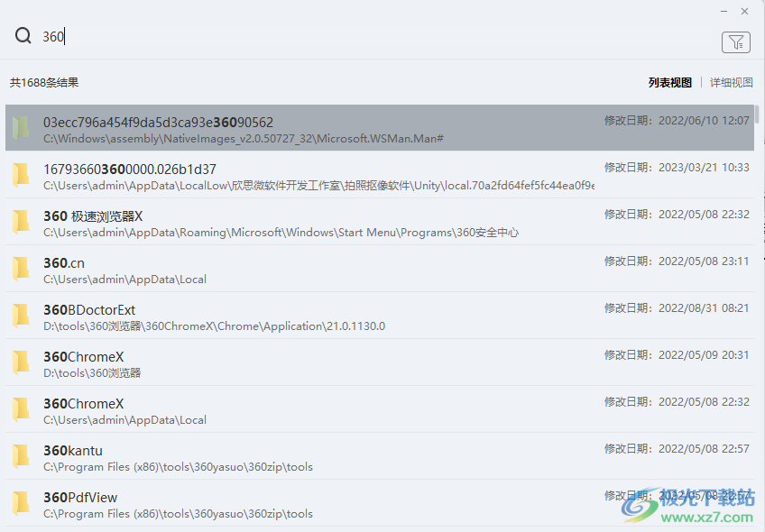Click folder icon of 360kantu
The height and width of the screenshot is (532, 765).
click(21, 455)
